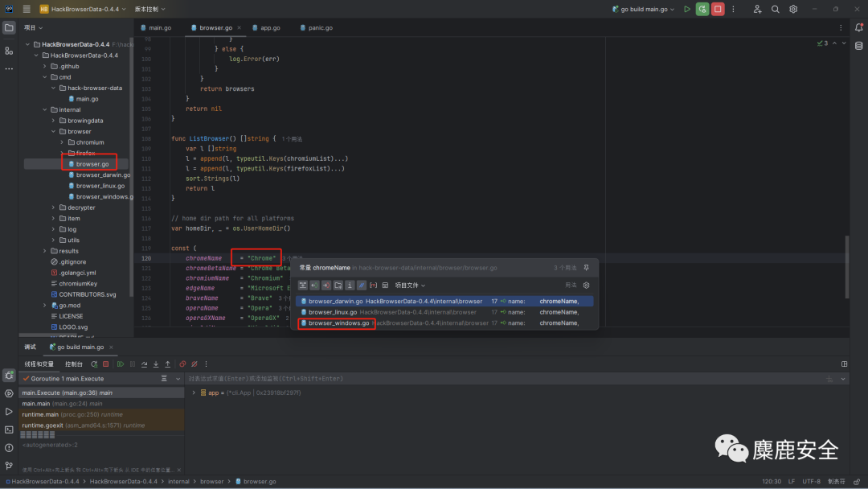Open the Notifications bell panel
This screenshot has height=489, width=868.
[x=858, y=27]
